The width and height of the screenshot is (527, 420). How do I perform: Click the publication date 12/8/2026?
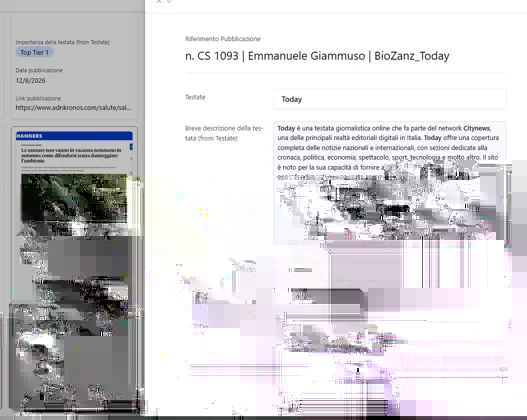tap(30, 80)
